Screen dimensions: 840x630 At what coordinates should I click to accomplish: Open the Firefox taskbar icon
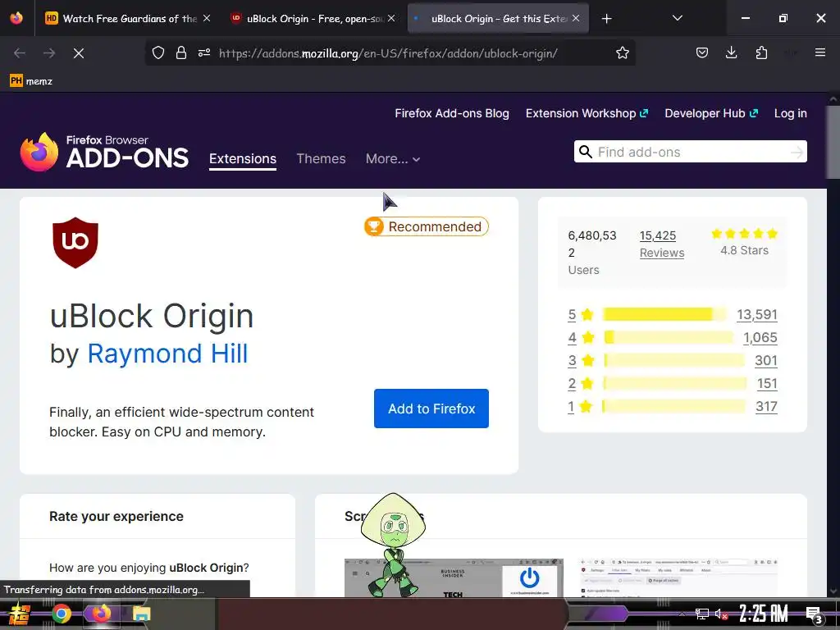101,614
